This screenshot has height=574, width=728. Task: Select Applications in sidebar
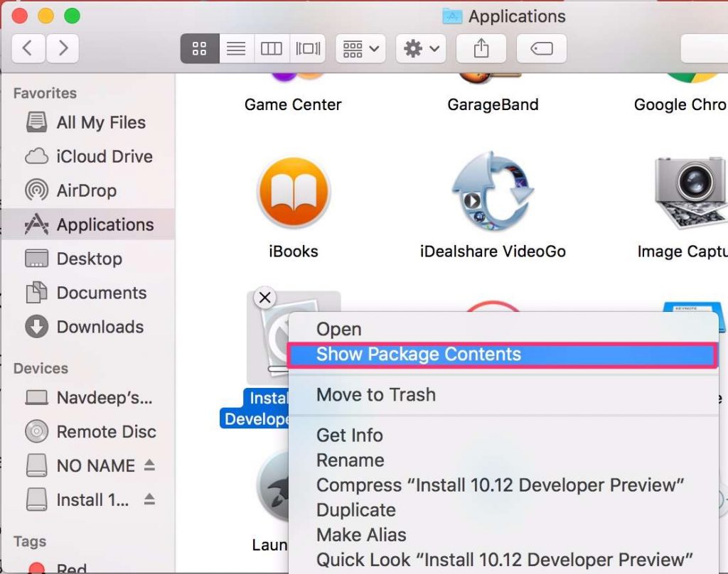[x=87, y=224]
